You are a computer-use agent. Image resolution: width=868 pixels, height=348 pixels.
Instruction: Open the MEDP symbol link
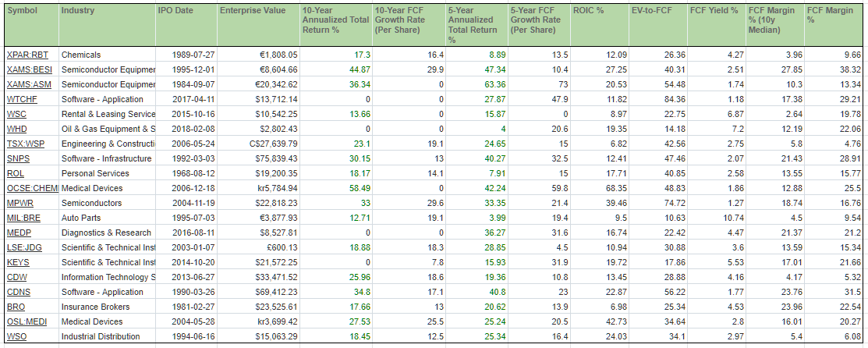18,233
